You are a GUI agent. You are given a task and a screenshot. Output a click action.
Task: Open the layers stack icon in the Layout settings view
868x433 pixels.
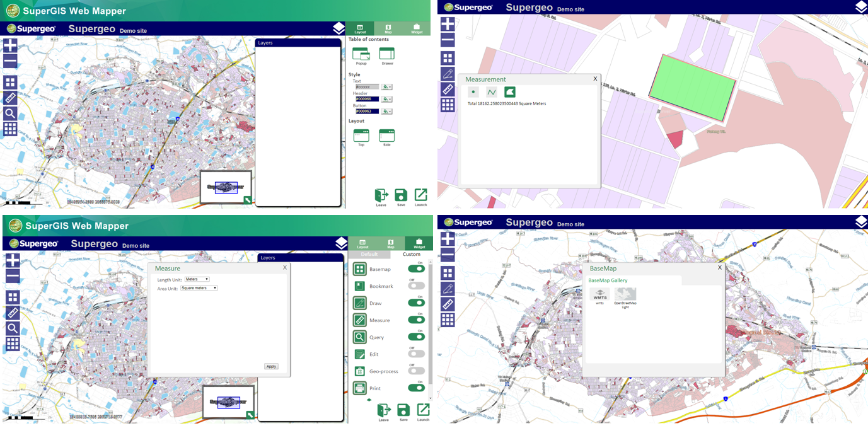tap(339, 28)
